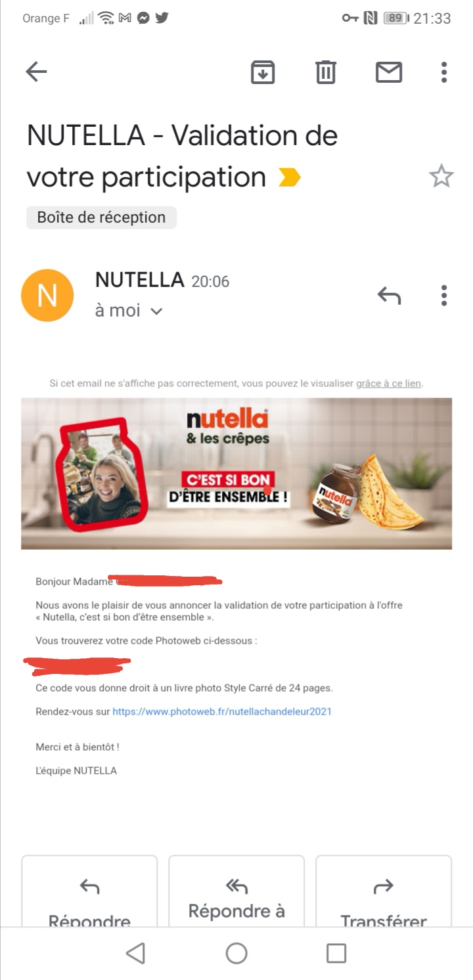
Task: Archive this email with the box icon
Action: coord(263,72)
